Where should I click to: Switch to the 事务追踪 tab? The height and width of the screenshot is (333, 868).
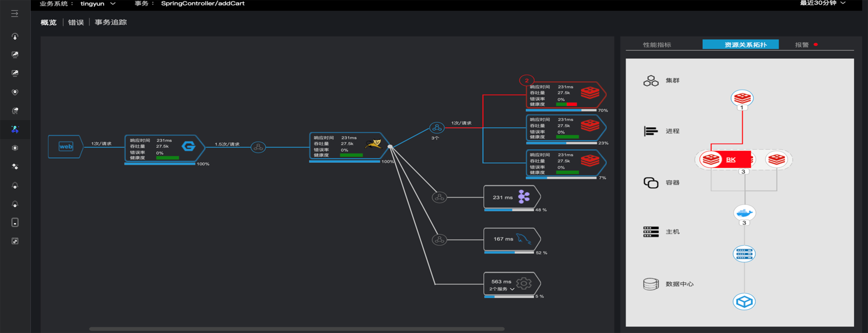click(x=111, y=22)
